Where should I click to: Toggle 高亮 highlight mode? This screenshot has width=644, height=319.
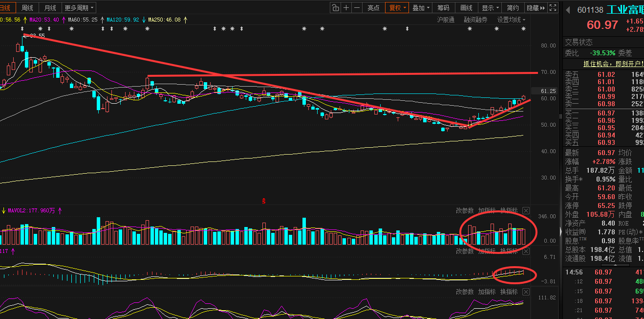point(373,8)
